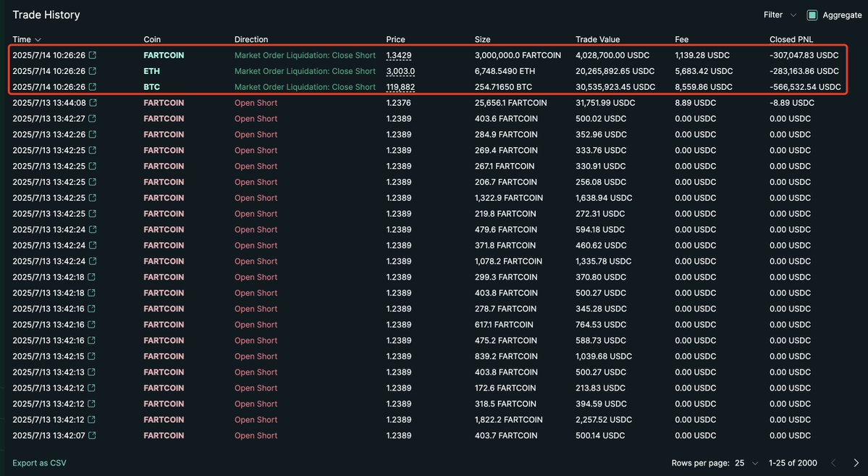Click the Direction column header
This screenshot has height=476, width=868.
point(250,39)
